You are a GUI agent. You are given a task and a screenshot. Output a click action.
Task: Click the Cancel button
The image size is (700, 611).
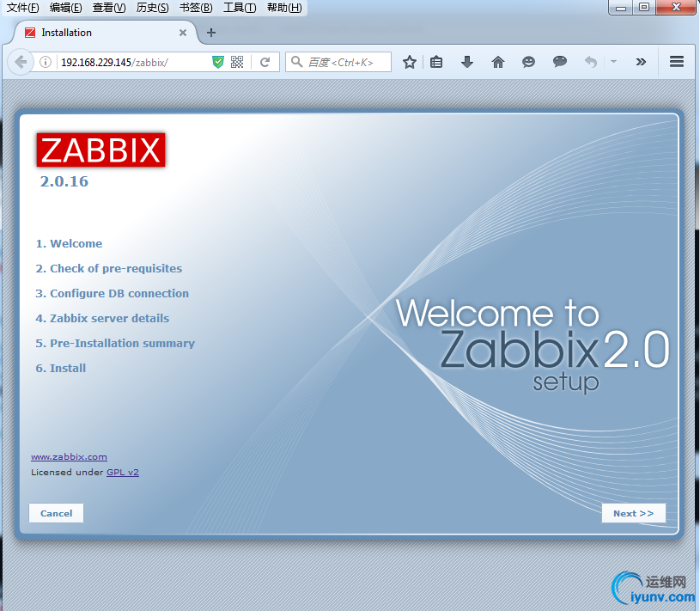tap(56, 513)
